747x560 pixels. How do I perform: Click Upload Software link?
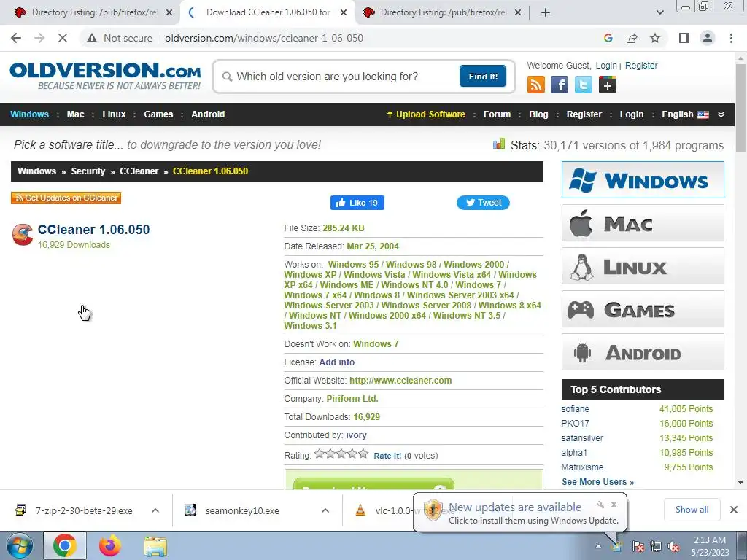[426, 114]
